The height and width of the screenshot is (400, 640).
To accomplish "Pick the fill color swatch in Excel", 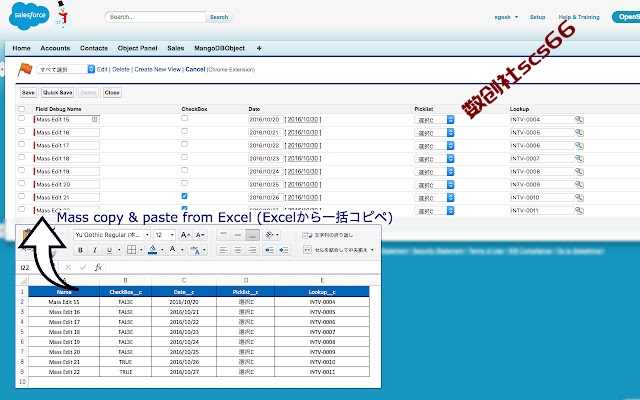I will 152,249.
